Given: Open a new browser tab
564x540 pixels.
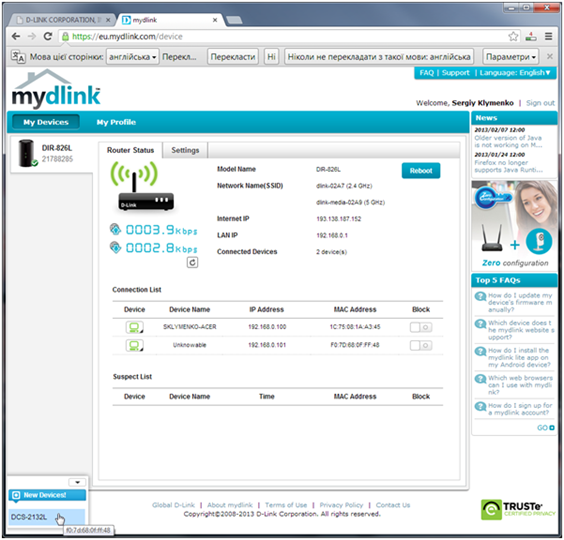Looking at the screenshot, I should pos(235,20).
